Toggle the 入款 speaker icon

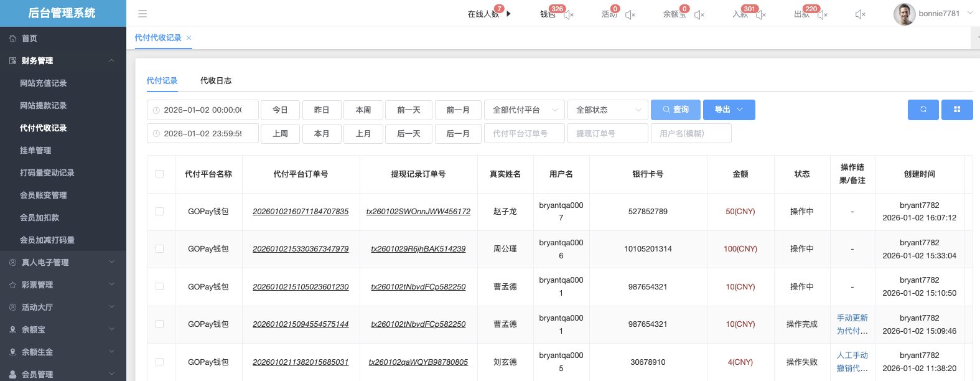coord(761,14)
